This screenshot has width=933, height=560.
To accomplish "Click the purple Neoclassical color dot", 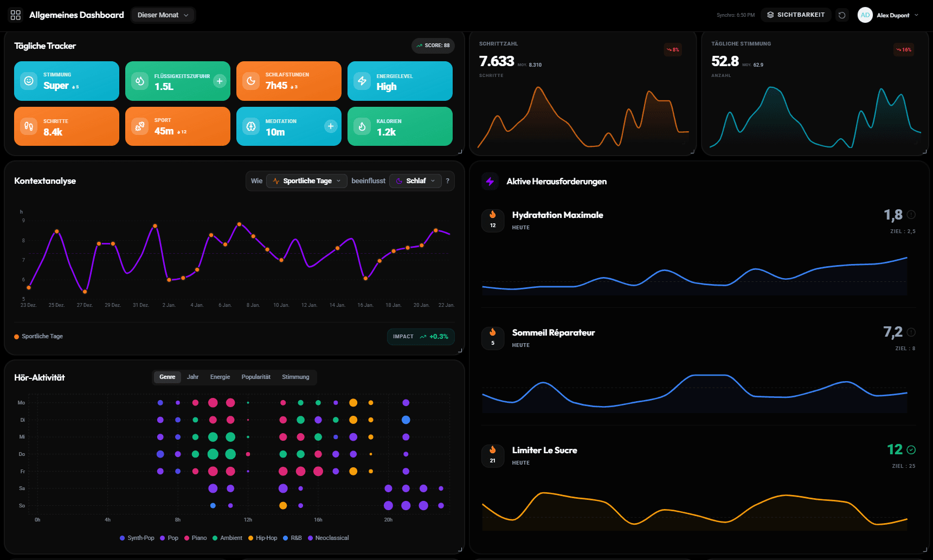I will click(310, 538).
